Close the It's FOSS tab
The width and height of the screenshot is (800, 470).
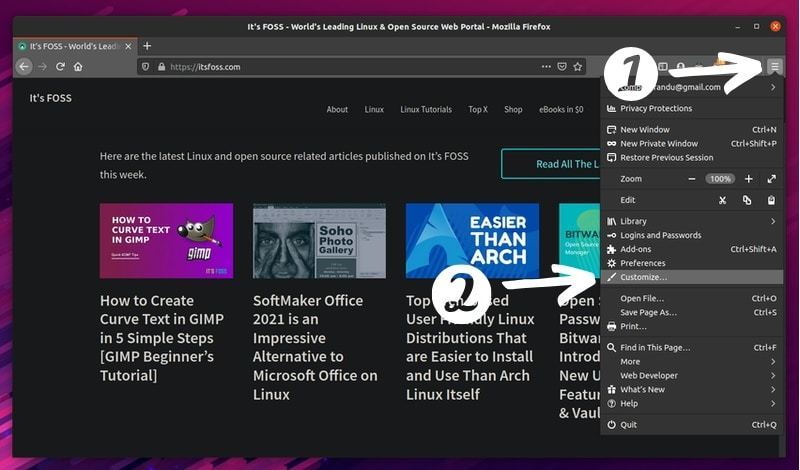(128, 46)
